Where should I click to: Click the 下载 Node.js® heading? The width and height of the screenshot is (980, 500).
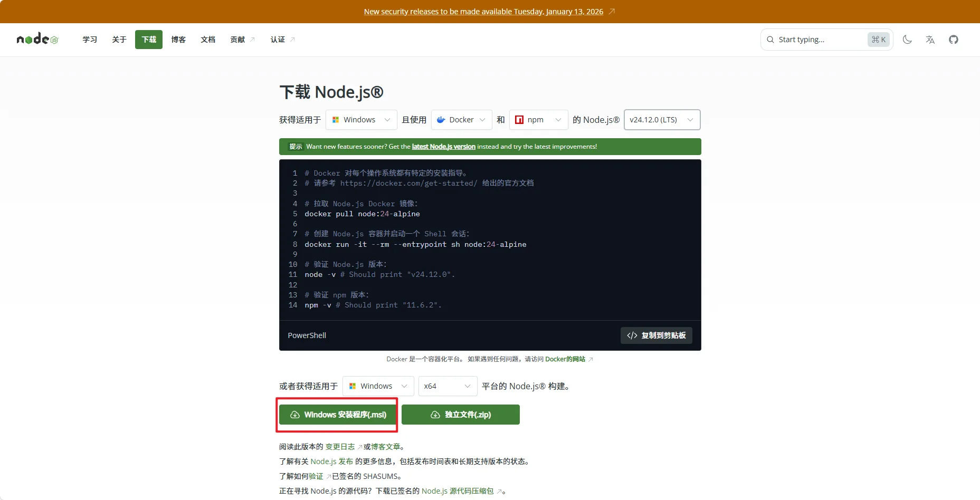331,92
